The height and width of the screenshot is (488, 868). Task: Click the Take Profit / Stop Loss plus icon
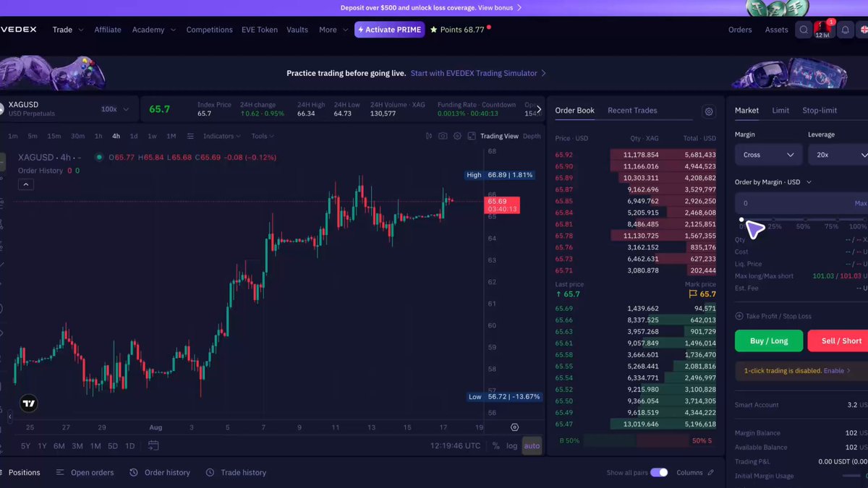click(739, 316)
